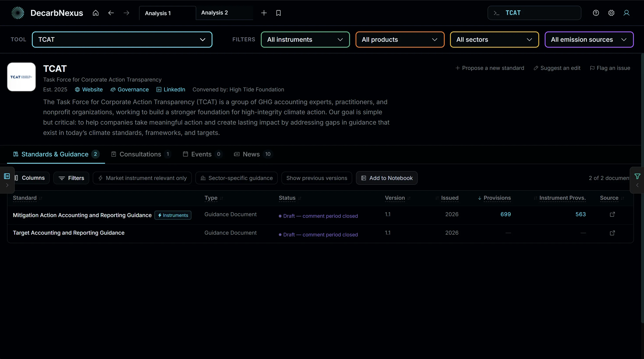This screenshot has width=644, height=359.
Task: Open Target Accounting and Reporting Guidance
Action: 69,233
